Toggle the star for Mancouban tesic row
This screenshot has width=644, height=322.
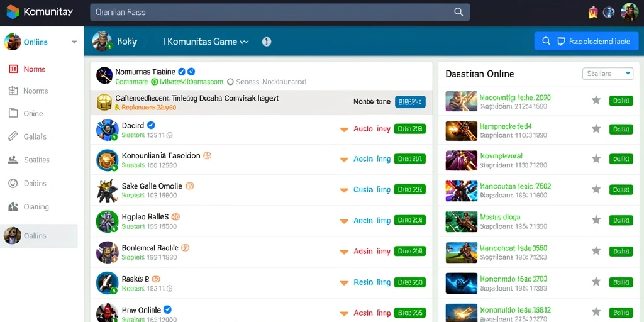tap(596, 189)
